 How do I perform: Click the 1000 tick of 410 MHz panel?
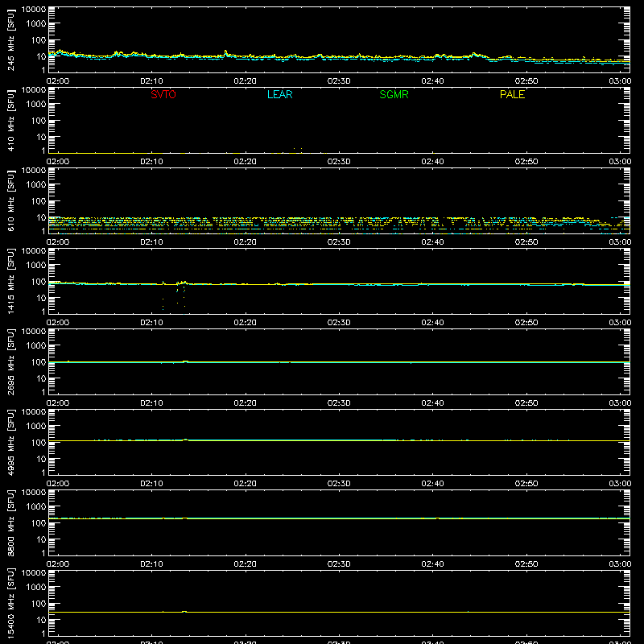[x=36, y=105]
